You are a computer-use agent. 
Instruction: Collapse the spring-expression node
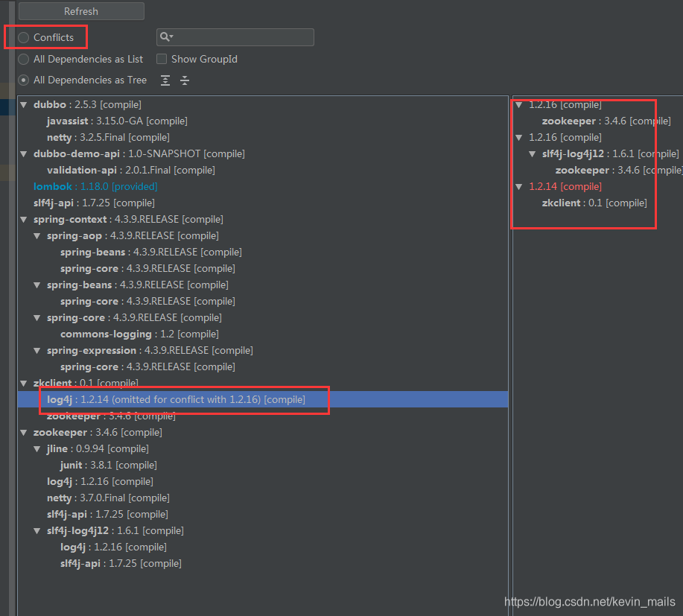tap(37, 351)
